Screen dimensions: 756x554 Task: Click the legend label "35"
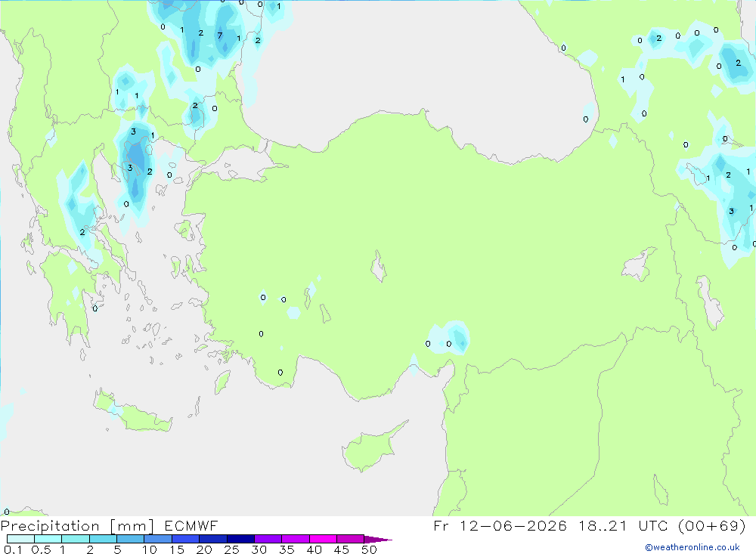click(x=287, y=549)
